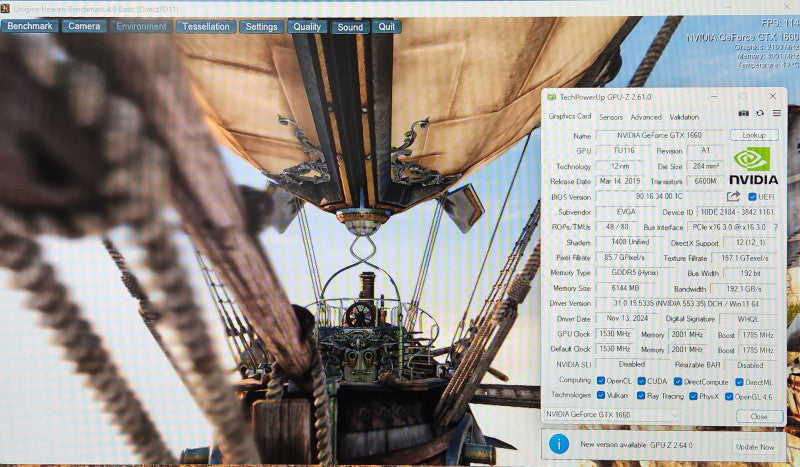Click the Texture Fillrate 157.1 GTexel/s field
The width and height of the screenshot is (800, 467).
pyautogui.click(x=744, y=258)
